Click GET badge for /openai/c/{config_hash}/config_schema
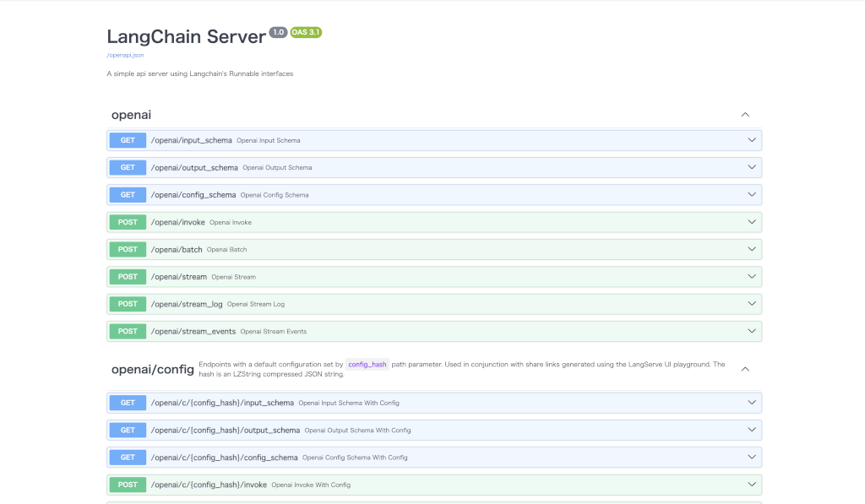Image resolution: width=865 pixels, height=504 pixels. point(128,457)
